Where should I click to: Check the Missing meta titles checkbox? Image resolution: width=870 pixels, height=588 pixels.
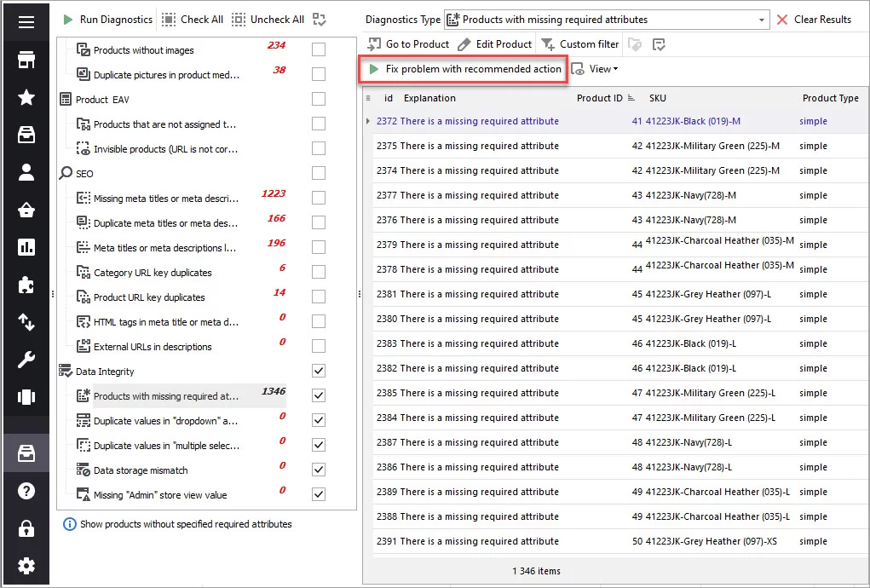[319, 198]
